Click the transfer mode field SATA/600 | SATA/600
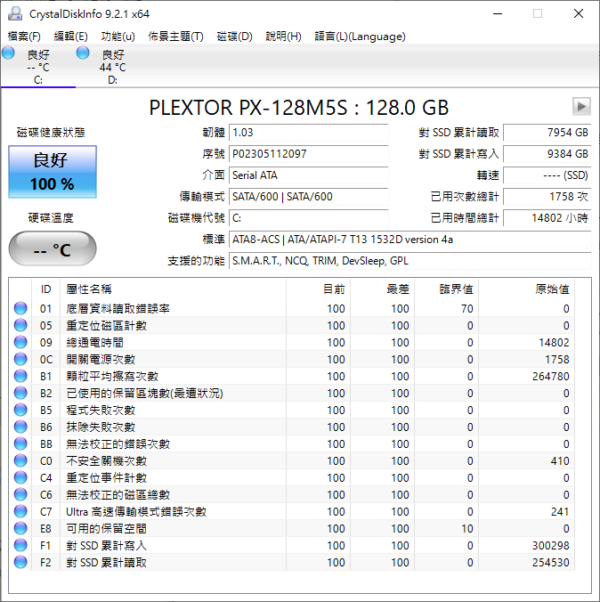Screen dimensions: 600x602 click(x=309, y=197)
